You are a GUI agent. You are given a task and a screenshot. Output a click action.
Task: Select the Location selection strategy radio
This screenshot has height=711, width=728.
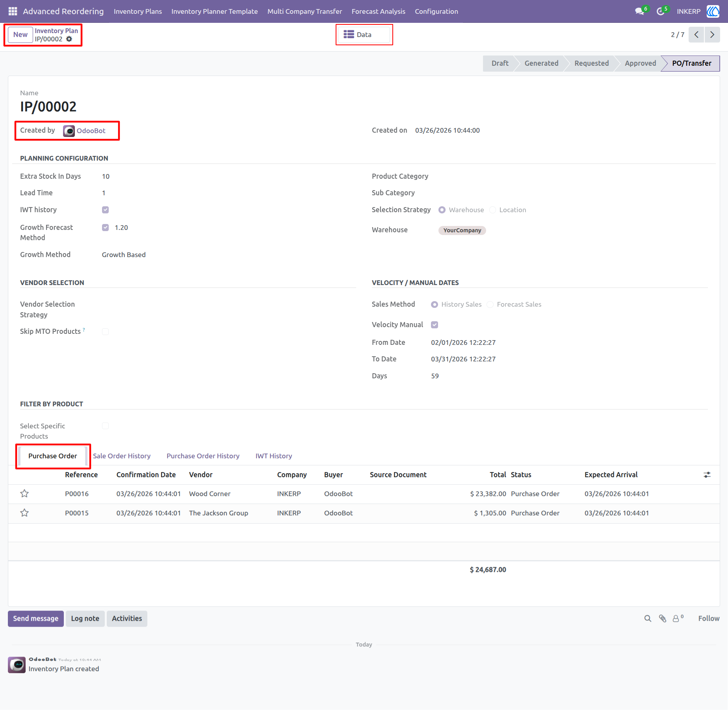pos(492,210)
